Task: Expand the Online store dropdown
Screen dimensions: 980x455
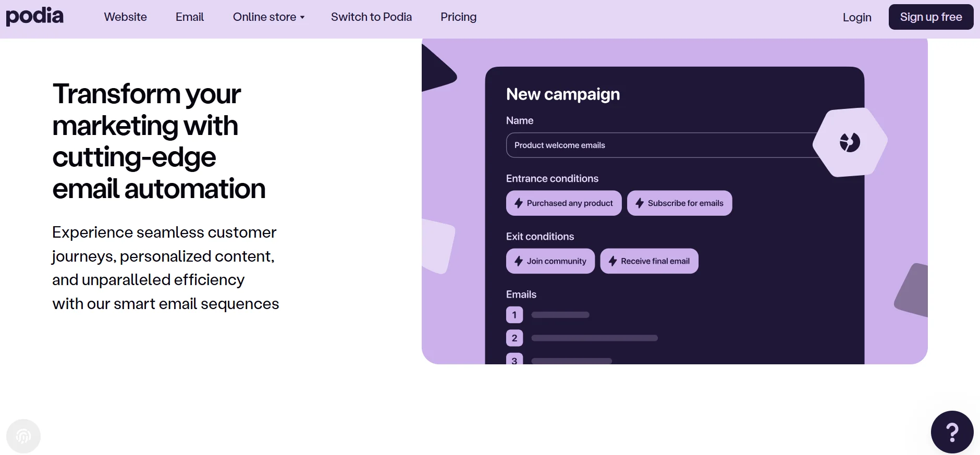Action: [268, 17]
